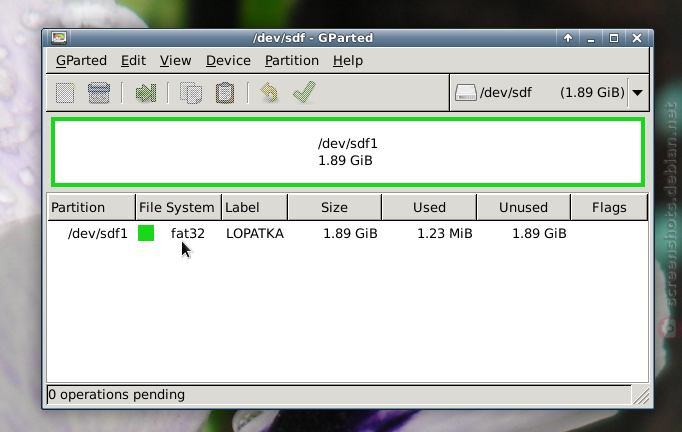
Task: Open the View menu
Action: (175, 60)
